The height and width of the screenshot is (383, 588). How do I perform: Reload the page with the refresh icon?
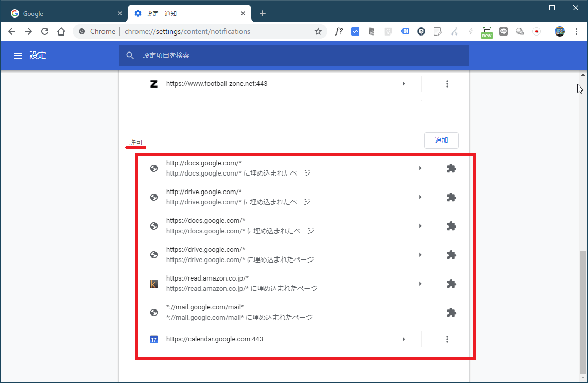point(45,31)
